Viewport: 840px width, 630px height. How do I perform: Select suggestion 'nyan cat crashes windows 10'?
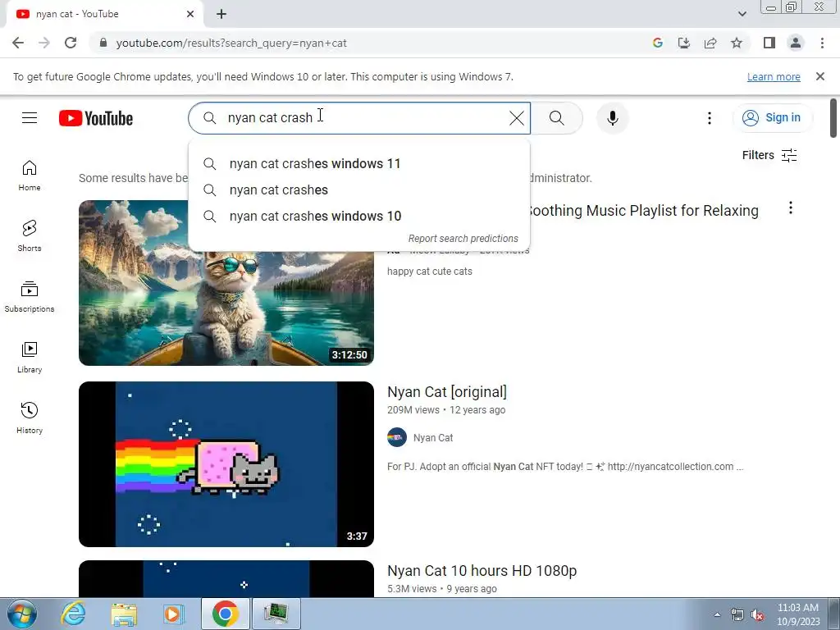[359, 217]
